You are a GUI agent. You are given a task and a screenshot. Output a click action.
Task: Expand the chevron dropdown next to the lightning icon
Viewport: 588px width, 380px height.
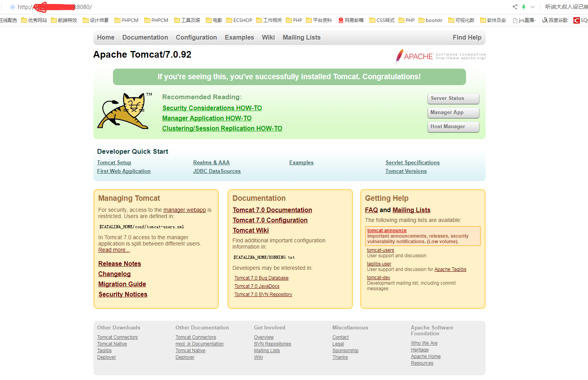532,7
